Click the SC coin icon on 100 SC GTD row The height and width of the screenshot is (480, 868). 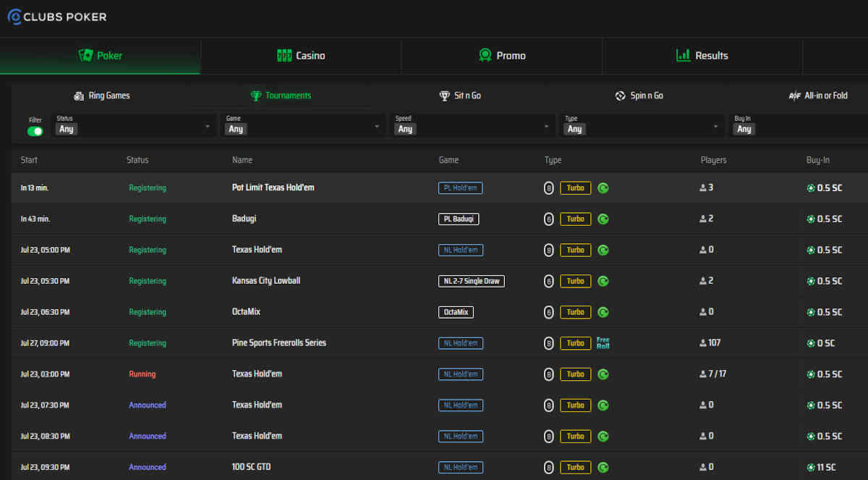click(811, 468)
